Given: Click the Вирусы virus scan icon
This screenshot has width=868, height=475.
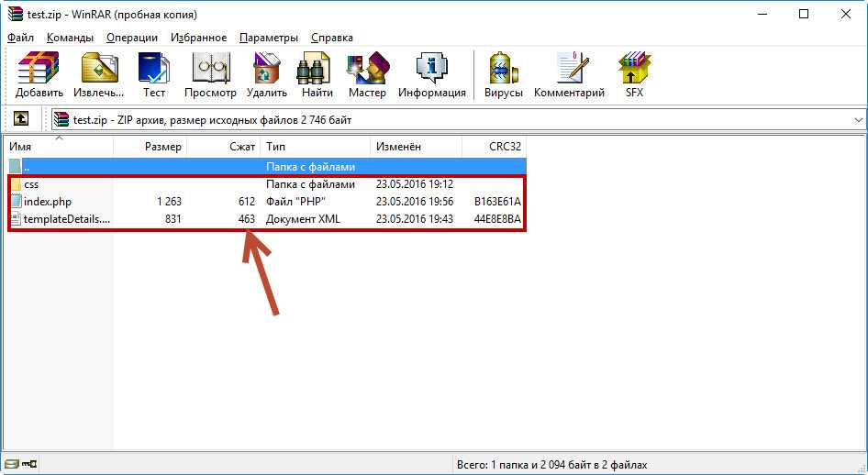Looking at the screenshot, I should click(x=504, y=74).
